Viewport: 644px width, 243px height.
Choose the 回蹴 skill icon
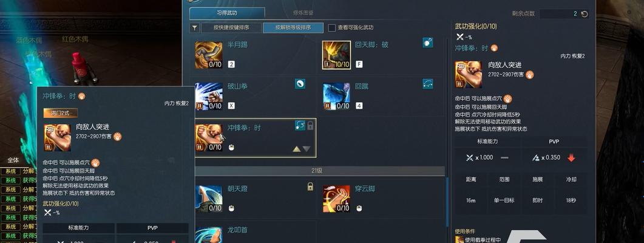336,97
